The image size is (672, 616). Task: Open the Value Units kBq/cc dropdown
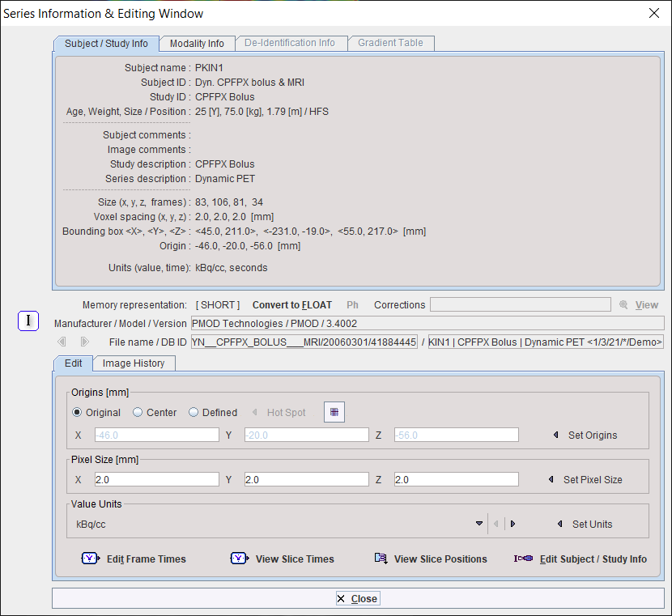pyautogui.click(x=479, y=525)
